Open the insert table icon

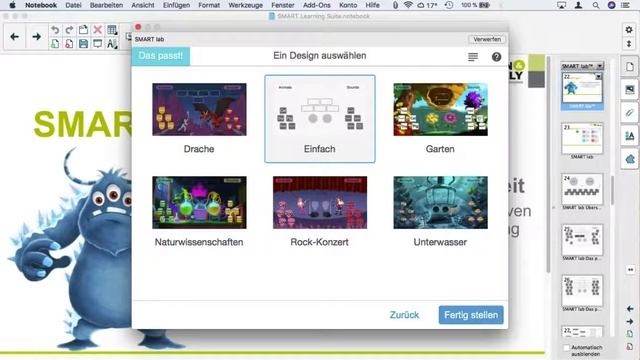(112, 30)
